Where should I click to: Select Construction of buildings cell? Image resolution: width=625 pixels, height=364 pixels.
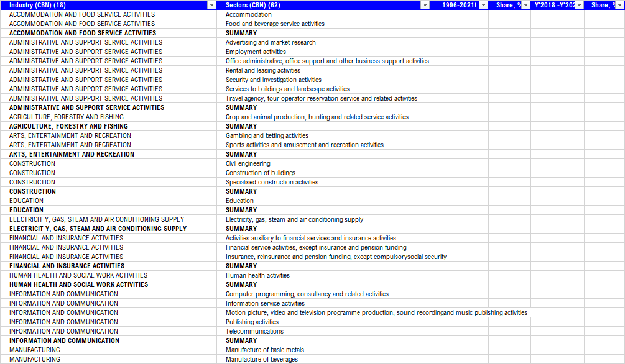[x=323, y=173]
